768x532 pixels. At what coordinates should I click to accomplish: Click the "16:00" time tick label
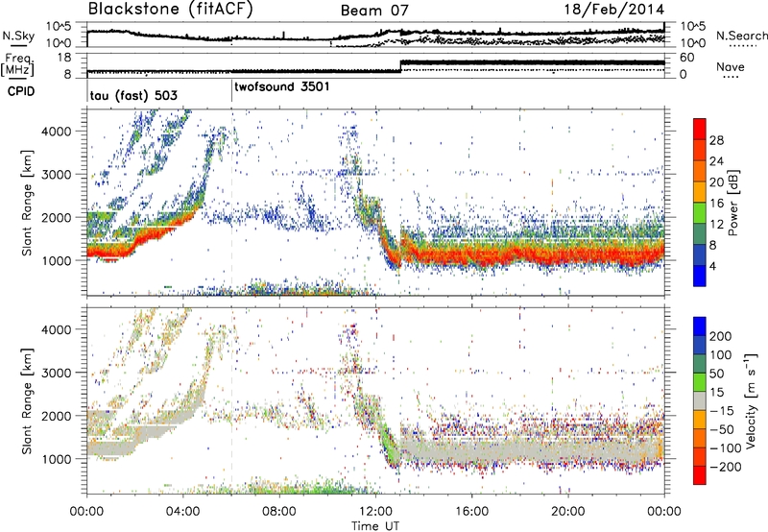(471, 512)
